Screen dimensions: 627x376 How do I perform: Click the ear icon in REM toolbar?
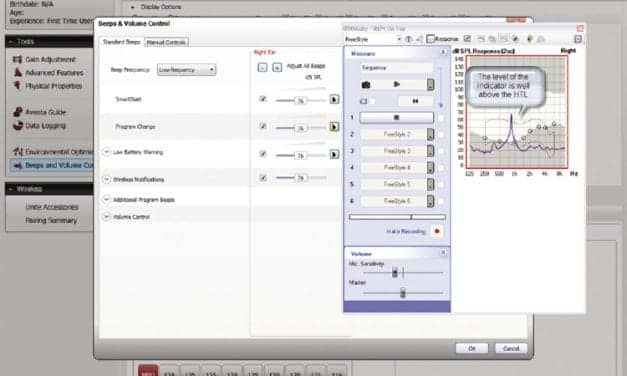(408, 39)
